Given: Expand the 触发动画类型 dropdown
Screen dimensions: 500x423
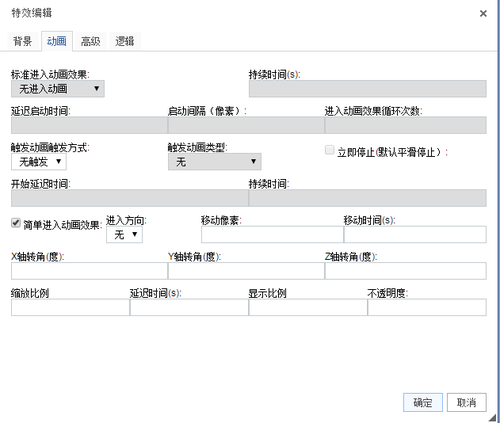Looking at the screenshot, I should click(x=215, y=162).
